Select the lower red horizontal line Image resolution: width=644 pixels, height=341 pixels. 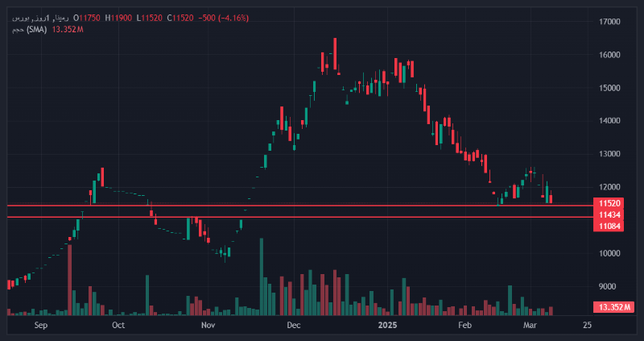tap(299, 217)
